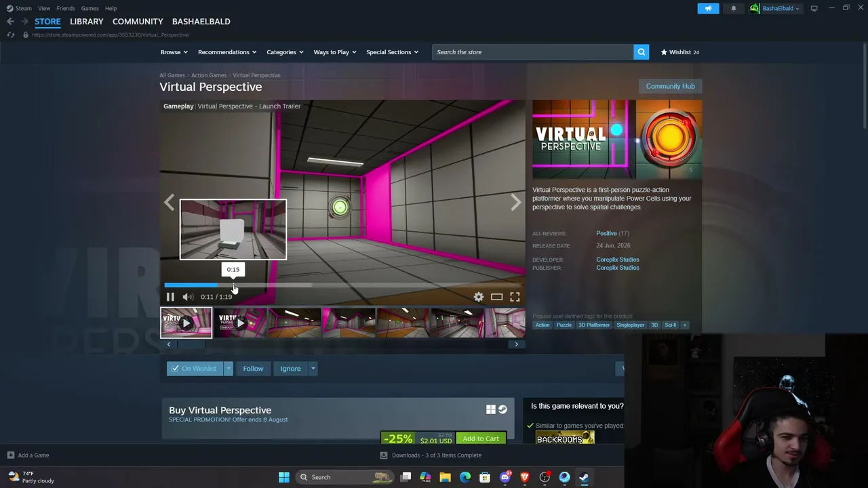868x488 pixels.
Task: Expand the wishlist options dropdown arrow
Action: 229,369
